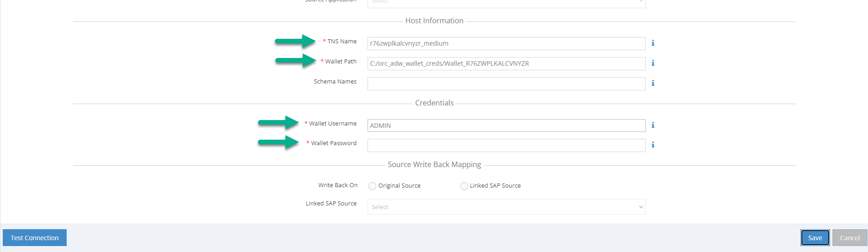Click the info icon next to Wallet Username

pos(653,125)
